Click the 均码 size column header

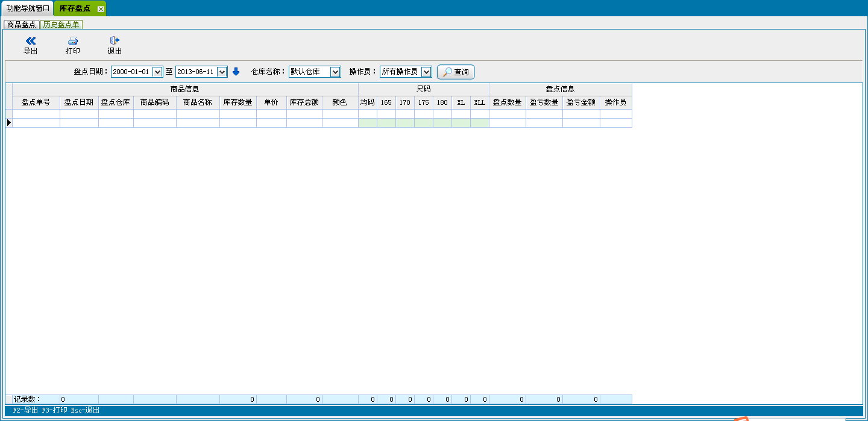tap(367, 102)
